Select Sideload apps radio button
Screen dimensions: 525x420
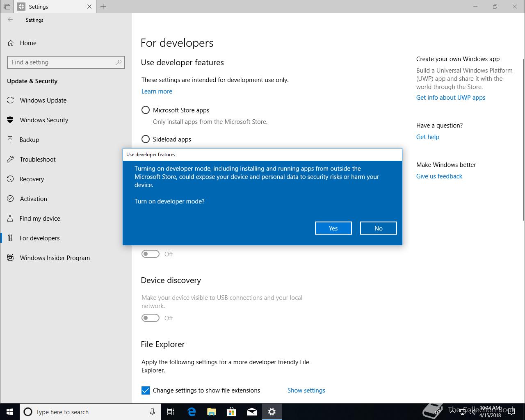pyautogui.click(x=146, y=139)
